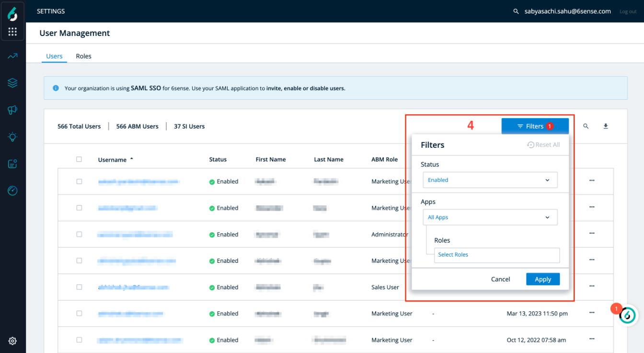Click the Mar 13, 2023 11:50 pm date
644x353 pixels.
(537, 313)
